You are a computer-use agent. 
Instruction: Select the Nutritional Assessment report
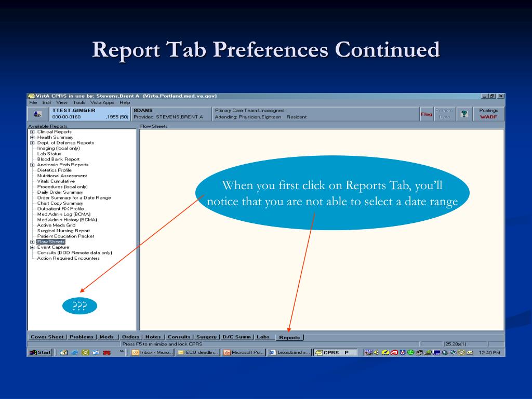tap(62, 176)
